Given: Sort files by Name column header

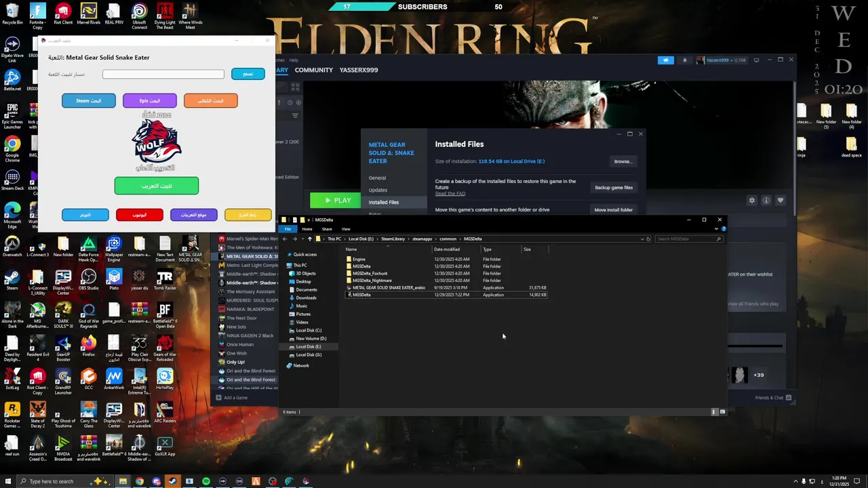Looking at the screenshot, I should [389, 249].
